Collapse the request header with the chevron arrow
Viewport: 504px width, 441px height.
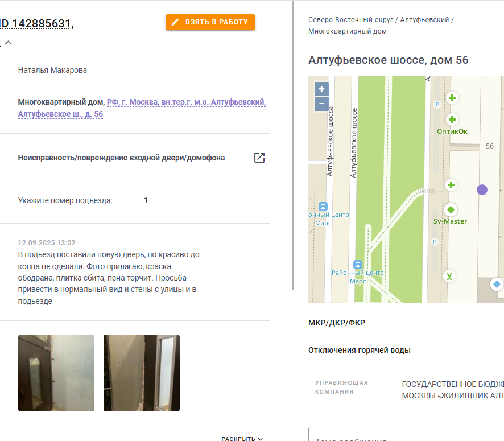click(9, 43)
